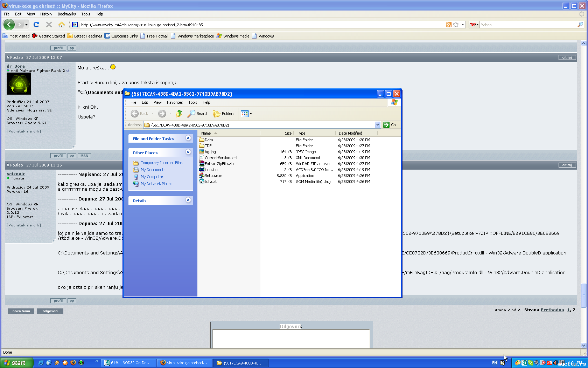Click the ATI tray icon
588x368 pixels.
(x=549, y=363)
